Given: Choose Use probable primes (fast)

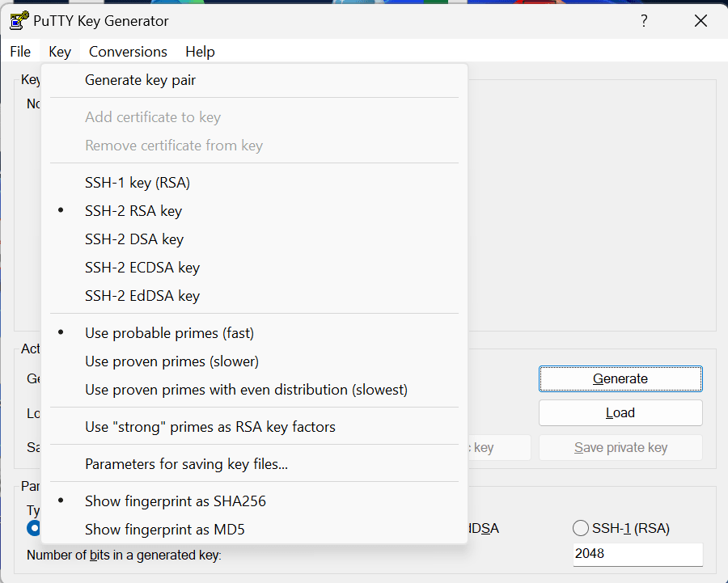Looking at the screenshot, I should tap(255, 333).
